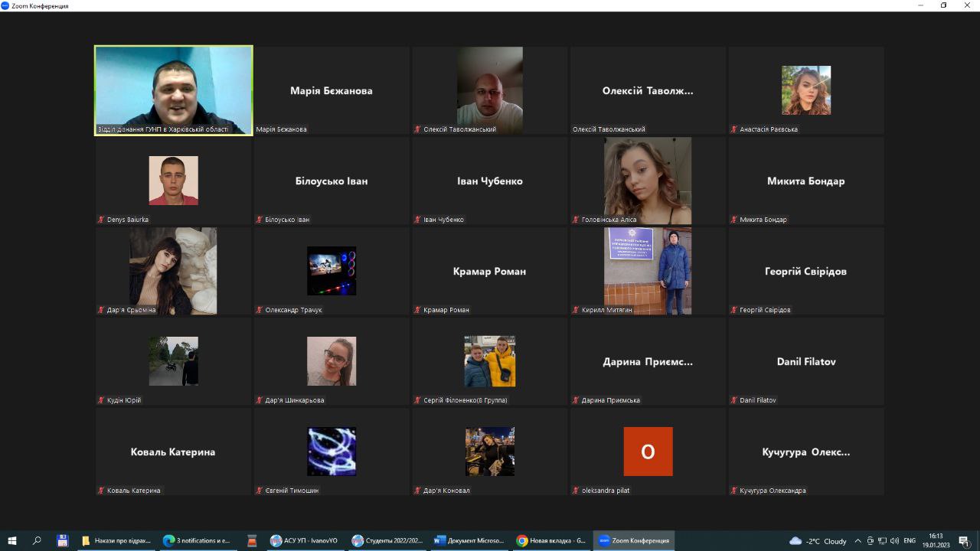Select oleksandra pilat tile with orange O avatar
The width and height of the screenshot is (980, 551).
tap(648, 452)
